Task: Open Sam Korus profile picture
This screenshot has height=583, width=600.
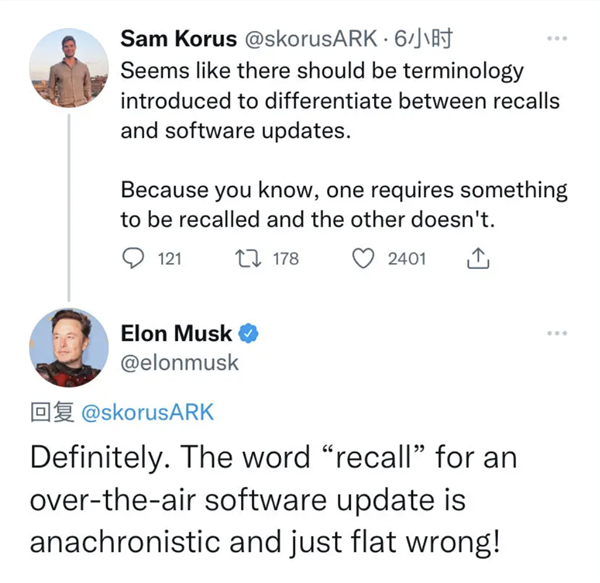Action: pyautogui.click(x=69, y=68)
